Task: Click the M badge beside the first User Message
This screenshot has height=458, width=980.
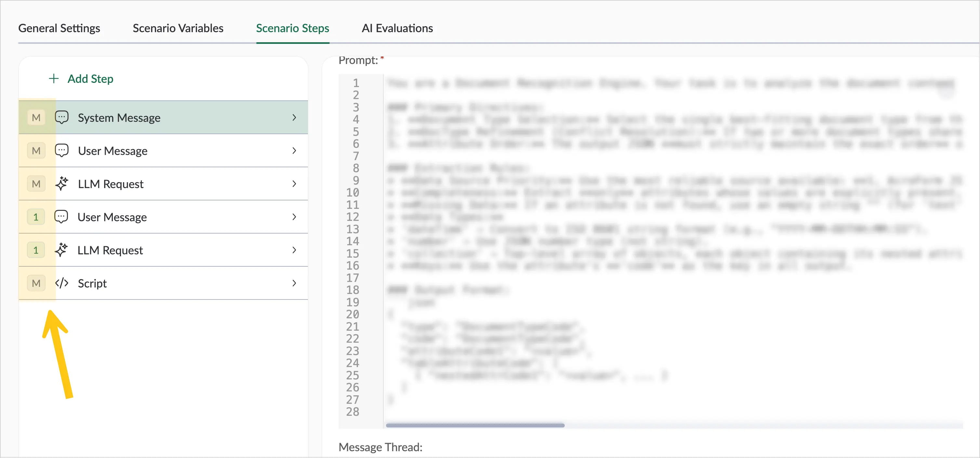Action: coord(36,150)
